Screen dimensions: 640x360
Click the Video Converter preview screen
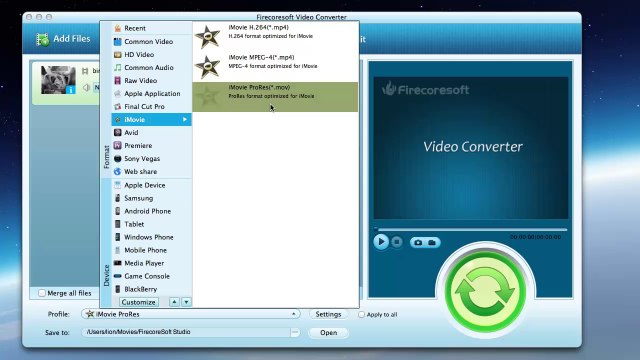click(471, 148)
